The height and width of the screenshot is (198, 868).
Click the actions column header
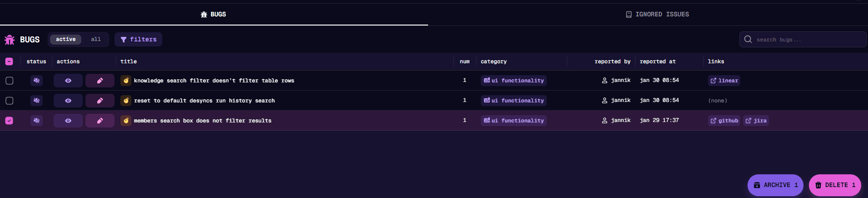tap(68, 61)
